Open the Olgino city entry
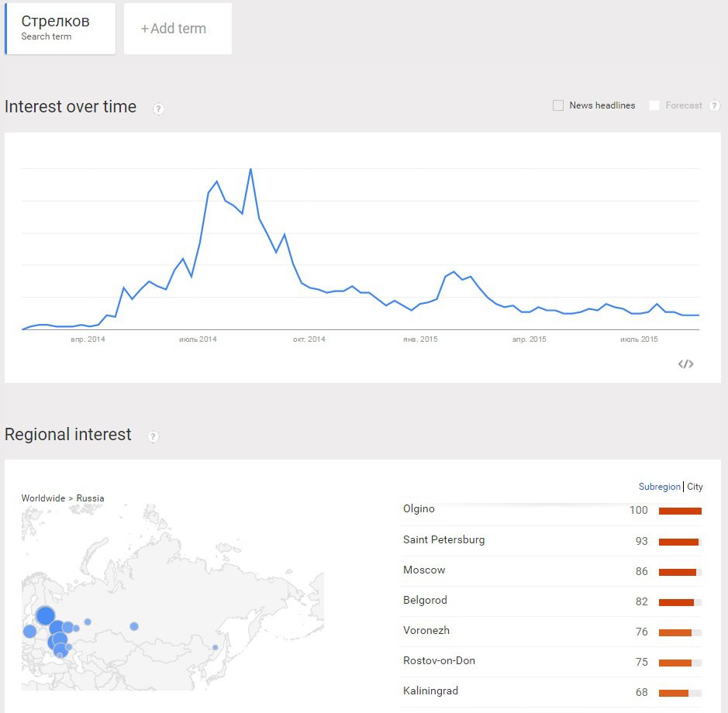The image size is (728, 713). pos(419,509)
